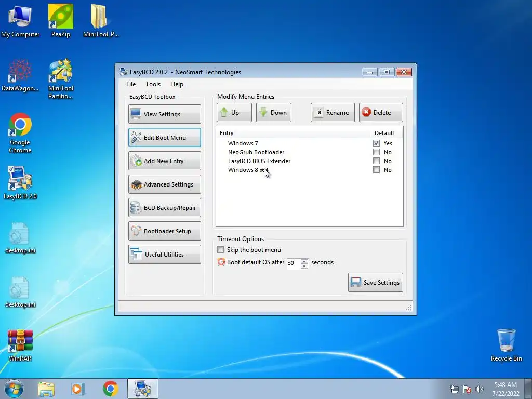Open the clock showing 5:48 AM
Viewport: 532px width, 399px height.
(506, 389)
